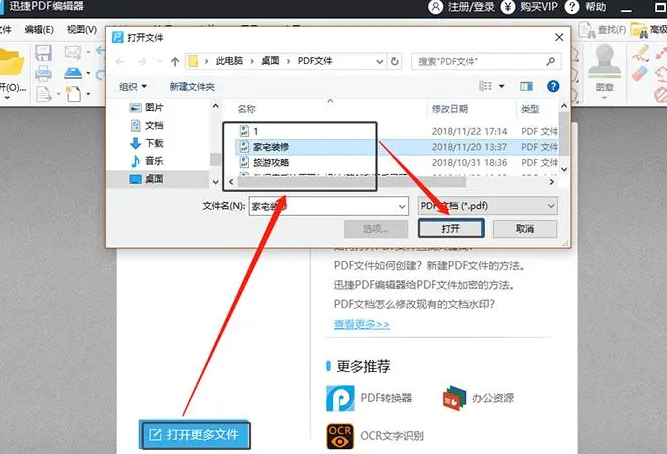
Task: Click the View layout icon in the Open File dialog
Action: click(x=486, y=86)
